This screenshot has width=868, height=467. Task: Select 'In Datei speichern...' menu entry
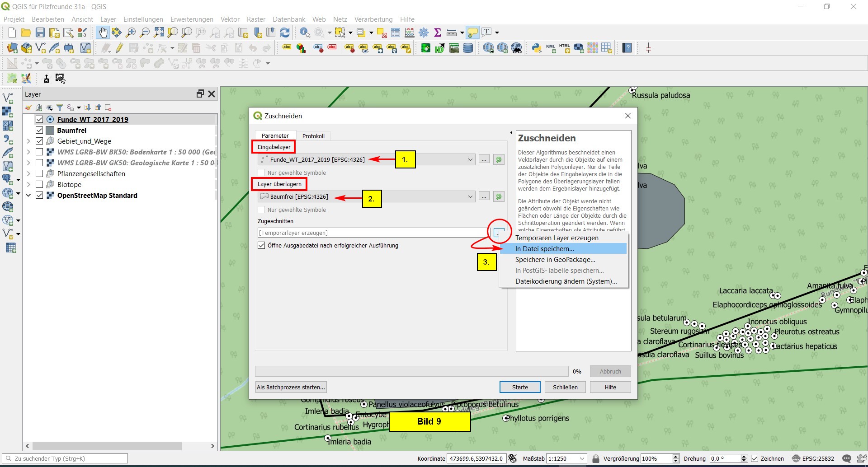pyautogui.click(x=544, y=249)
